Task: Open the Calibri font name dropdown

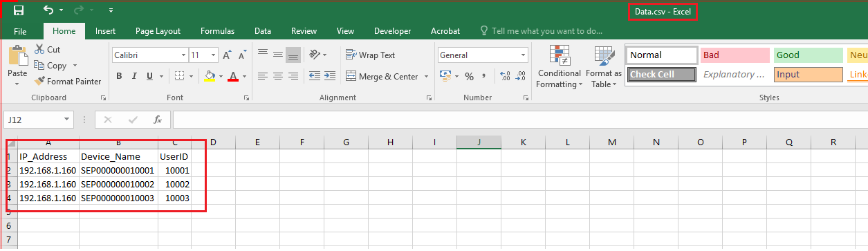Action: point(183,55)
